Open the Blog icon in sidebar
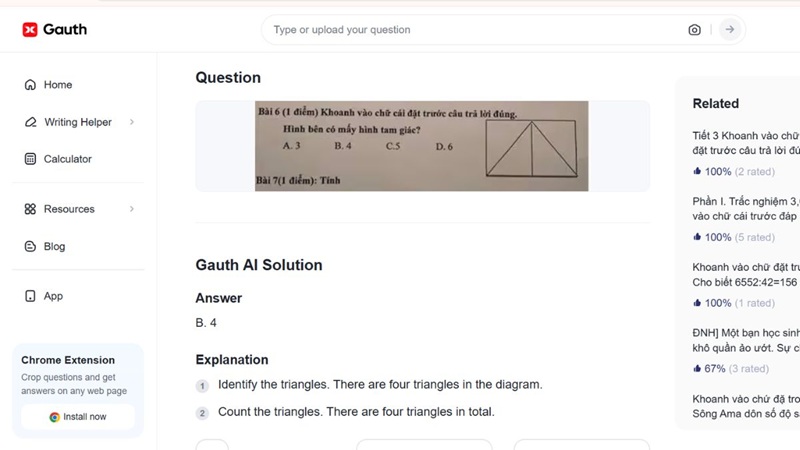This screenshot has width=800, height=450. point(30,246)
